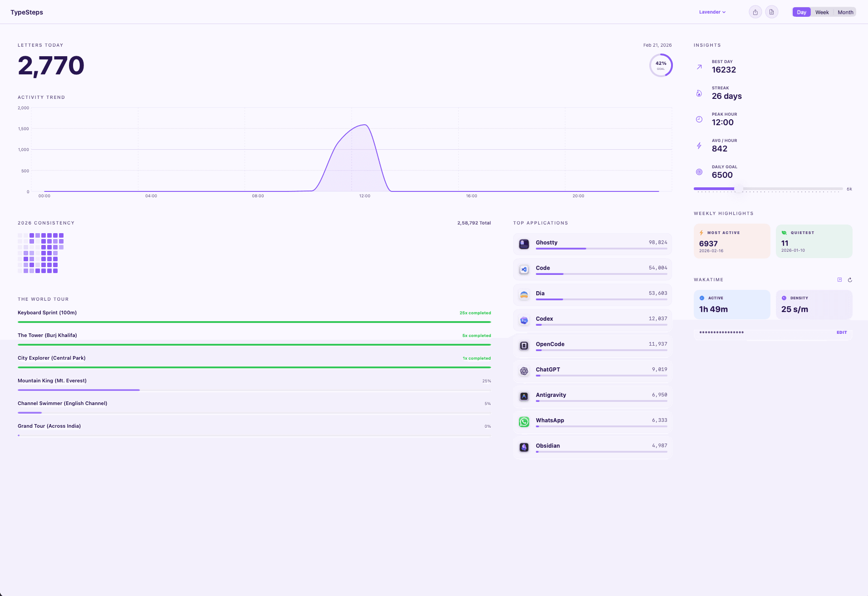Screen dimensions: 868x596
Task: Click the Obsidian app icon
Action: (524, 447)
